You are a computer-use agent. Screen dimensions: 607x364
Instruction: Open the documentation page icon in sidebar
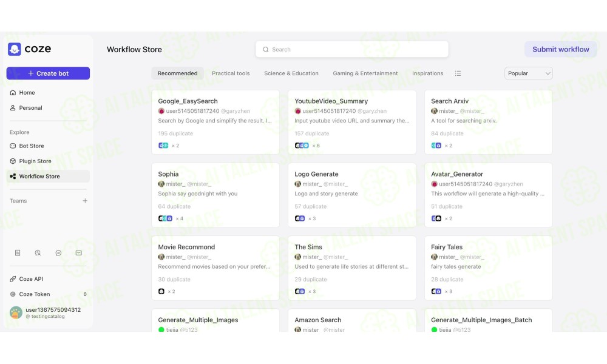[x=18, y=252]
